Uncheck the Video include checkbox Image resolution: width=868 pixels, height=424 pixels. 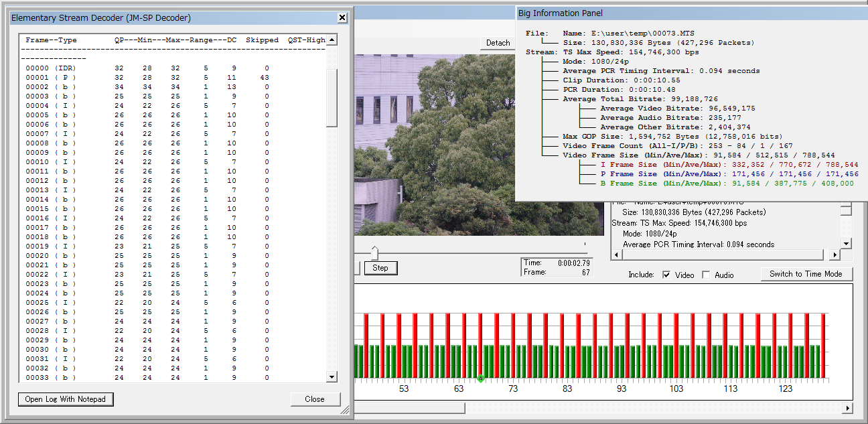tap(666, 275)
